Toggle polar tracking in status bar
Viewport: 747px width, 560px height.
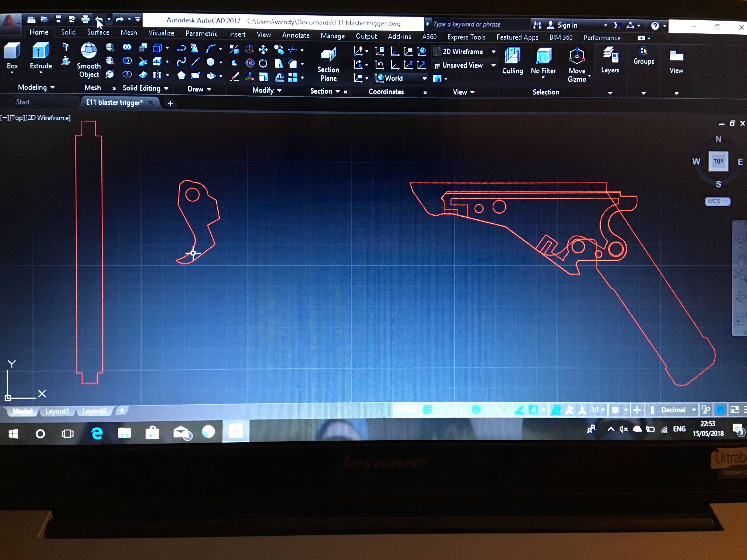476,410
